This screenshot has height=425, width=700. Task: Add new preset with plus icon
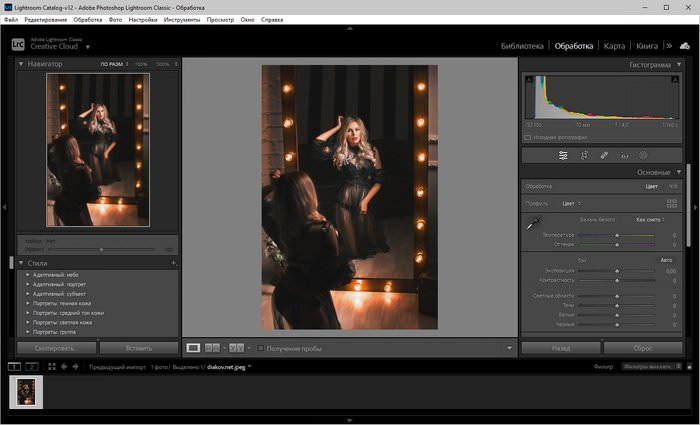click(174, 263)
